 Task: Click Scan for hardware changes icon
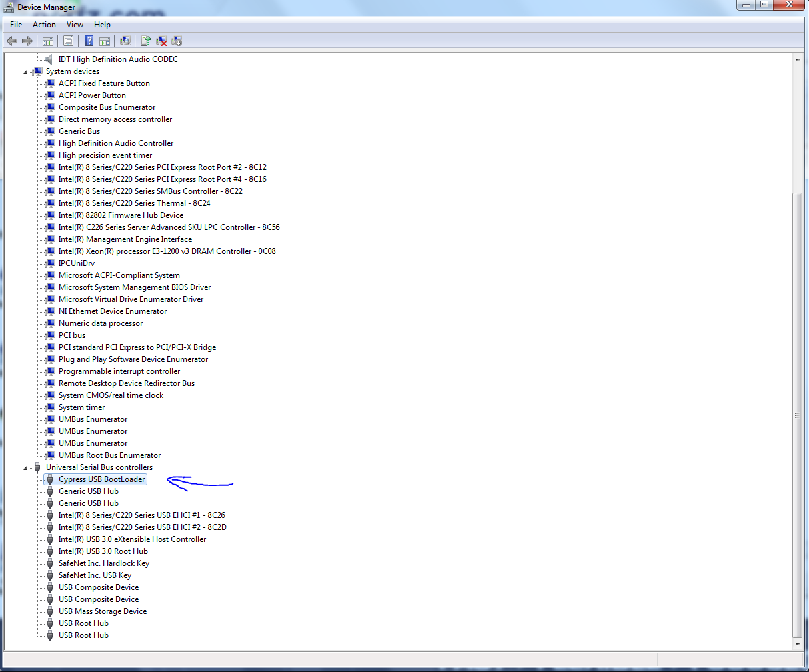point(125,41)
